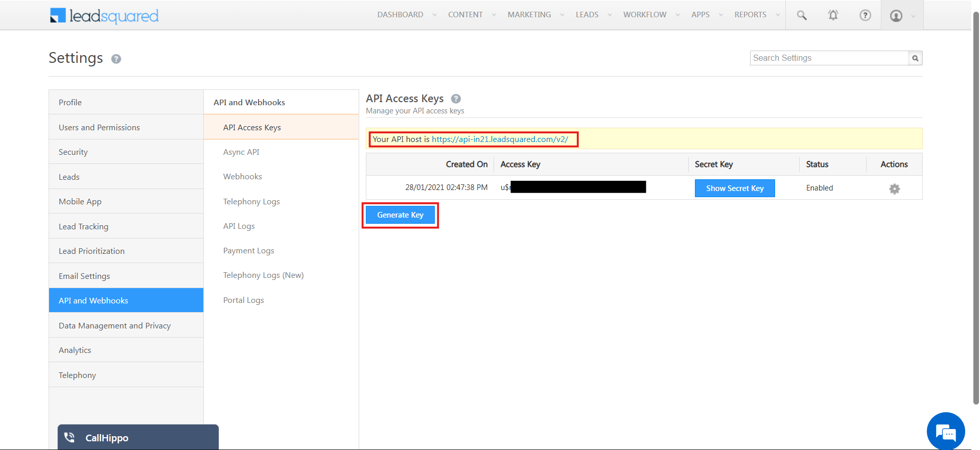Expand the CONTENT menu arrow
Viewport: 980px width, 450px height.
point(494,15)
